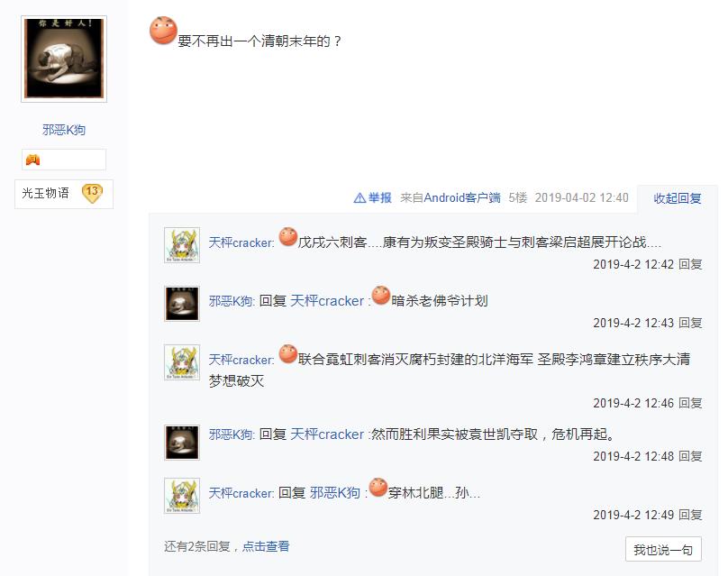728x576 pixels.
Task: Open 邪恶K狗 username link under avatar
Action: [x=64, y=130]
